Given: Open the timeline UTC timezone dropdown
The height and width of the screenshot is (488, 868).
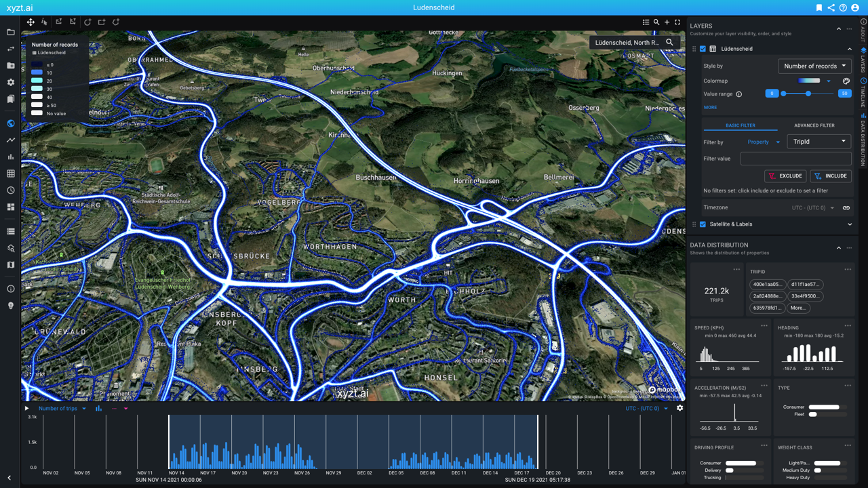Looking at the screenshot, I should pos(646,409).
